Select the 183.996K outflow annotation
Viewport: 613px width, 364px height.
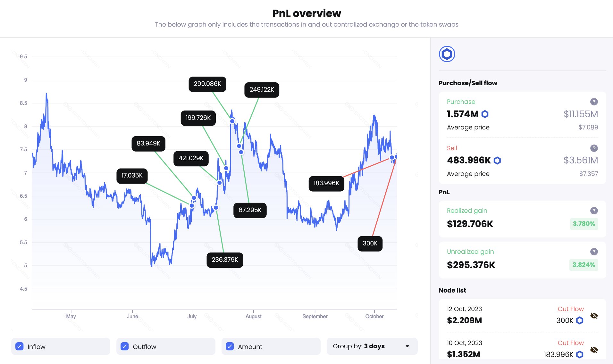click(326, 183)
